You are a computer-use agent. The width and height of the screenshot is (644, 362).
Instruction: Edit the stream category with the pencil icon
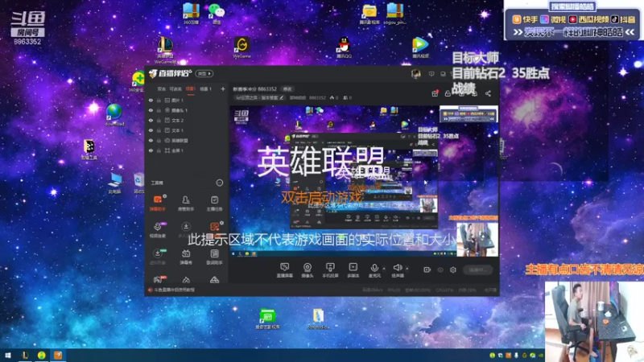[x=282, y=97]
